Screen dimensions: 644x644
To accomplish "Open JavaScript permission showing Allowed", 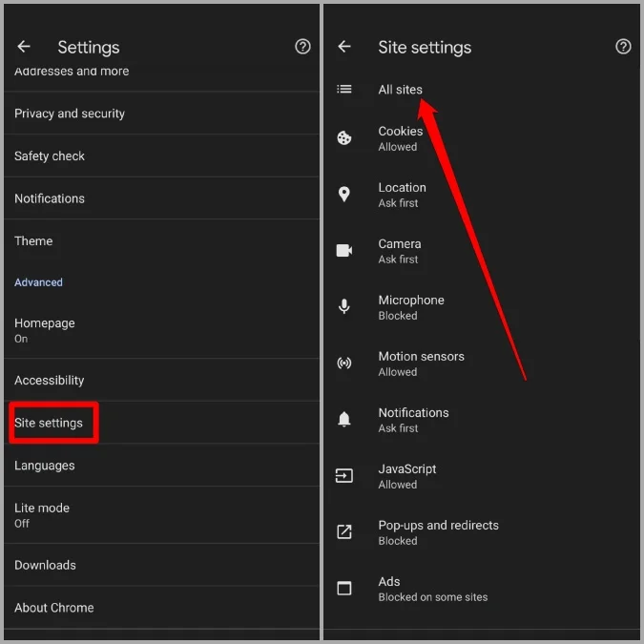I will [x=407, y=476].
